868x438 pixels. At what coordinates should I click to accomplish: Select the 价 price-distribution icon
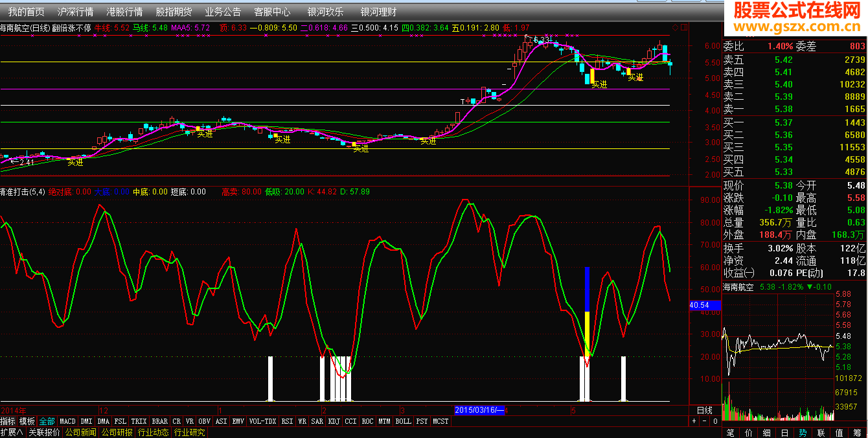[749, 432]
